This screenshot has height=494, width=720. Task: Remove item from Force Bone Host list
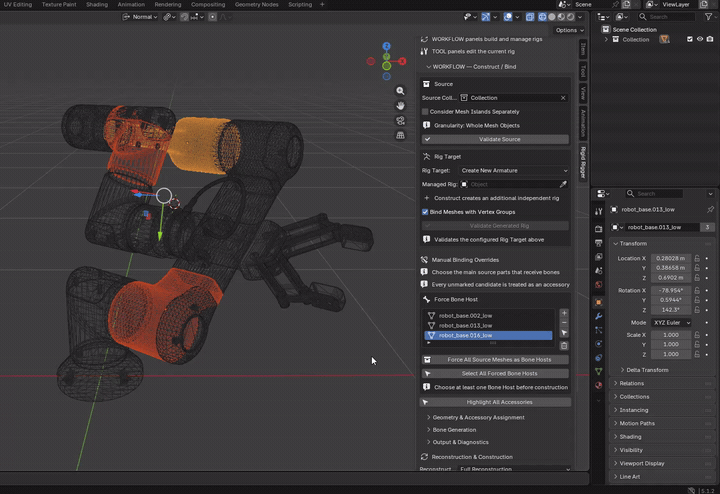[564, 322]
